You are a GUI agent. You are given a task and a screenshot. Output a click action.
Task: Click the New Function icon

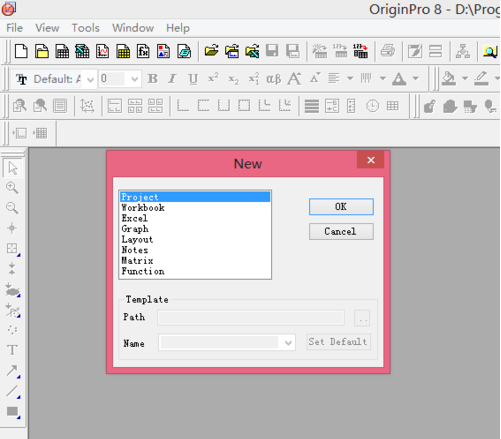[143, 52]
